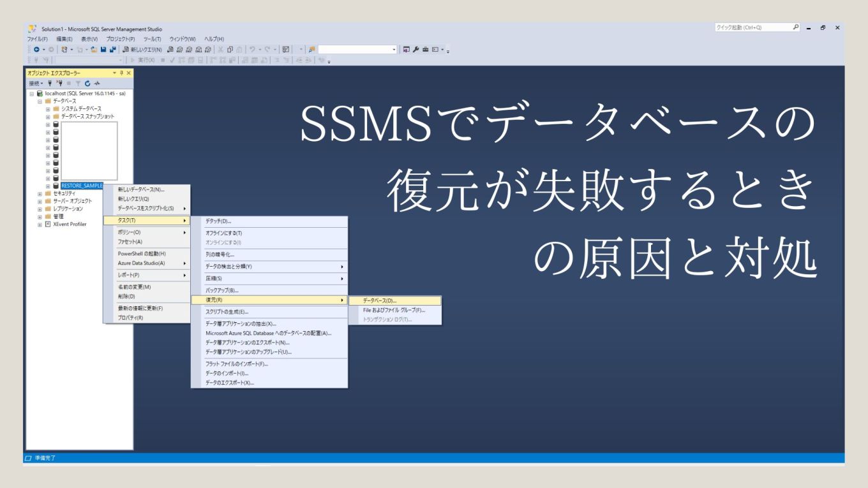The width and height of the screenshot is (868, 488).
Task: Click the auto-hide pin on オブジェクト エクスプローラー
Action: 121,73
